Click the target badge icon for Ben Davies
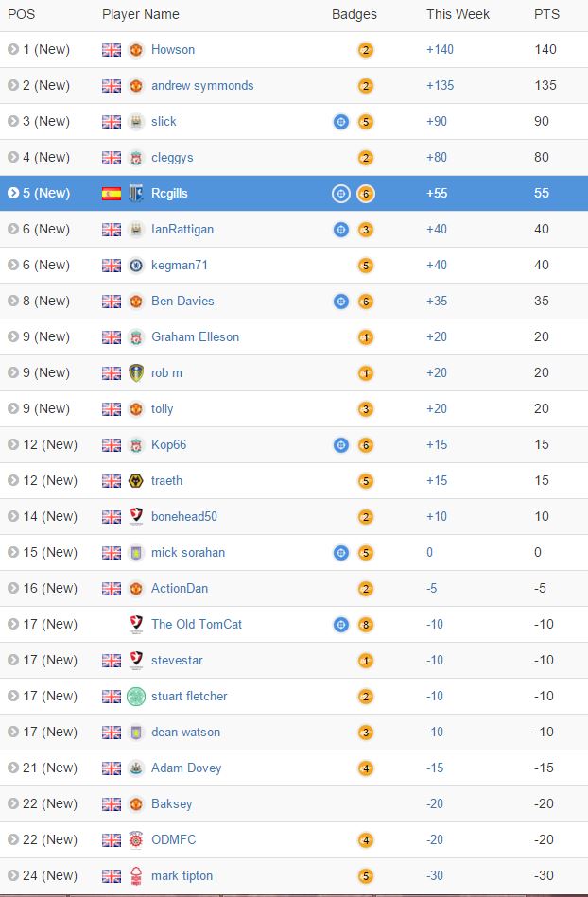Screen dimensions: 588x897 (341, 301)
